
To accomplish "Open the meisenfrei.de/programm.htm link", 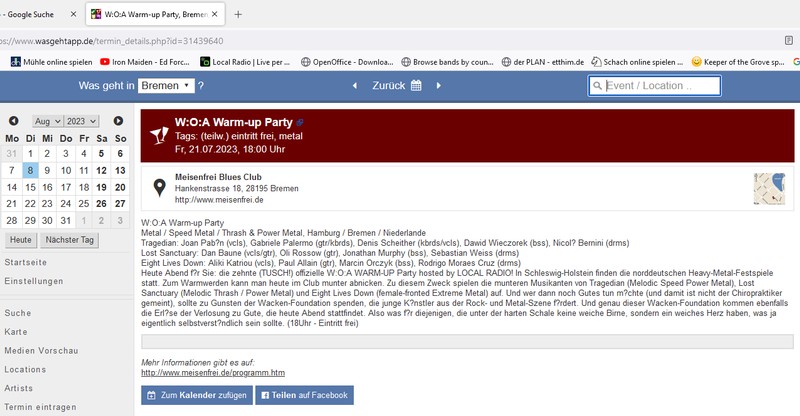I will pyautogui.click(x=213, y=373).
